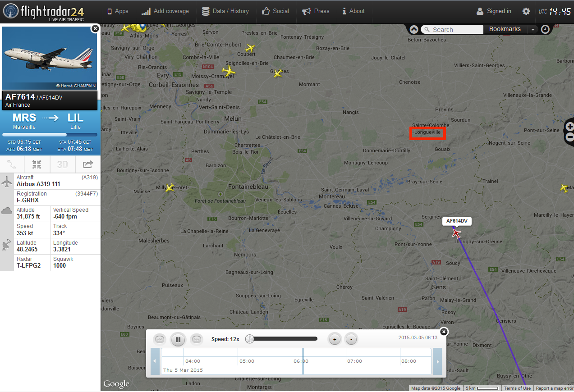Zoom in the map with plus button
The width and height of the screenshot is (574, 392).
point(569,127)
